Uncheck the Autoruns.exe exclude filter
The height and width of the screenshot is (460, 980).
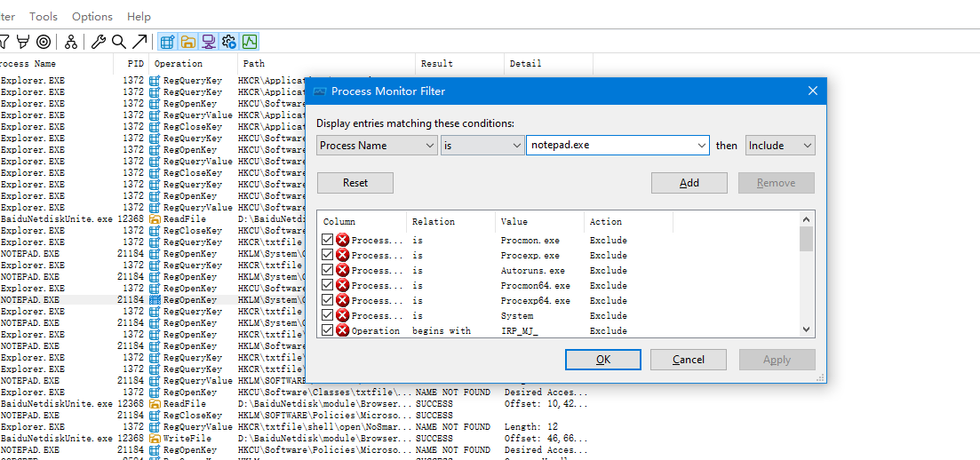(x=328, y=270)
